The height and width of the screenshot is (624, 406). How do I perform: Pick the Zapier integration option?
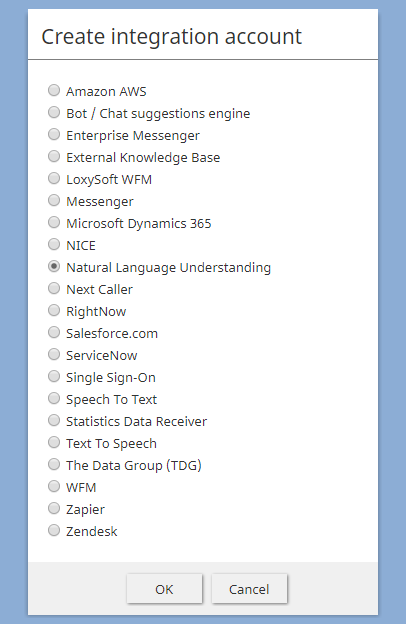pyautogui.click(x=54, y=508)
